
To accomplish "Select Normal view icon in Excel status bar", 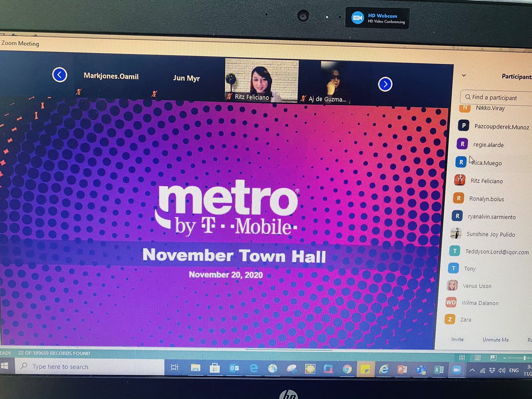I will pyautogui.click(x=462, y=357).
